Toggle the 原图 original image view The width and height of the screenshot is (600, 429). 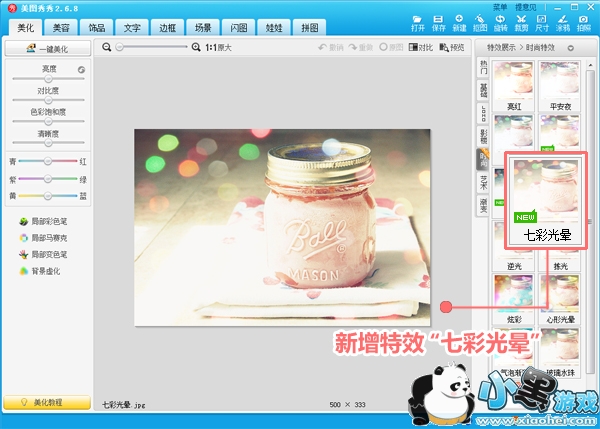click(391, 47)
